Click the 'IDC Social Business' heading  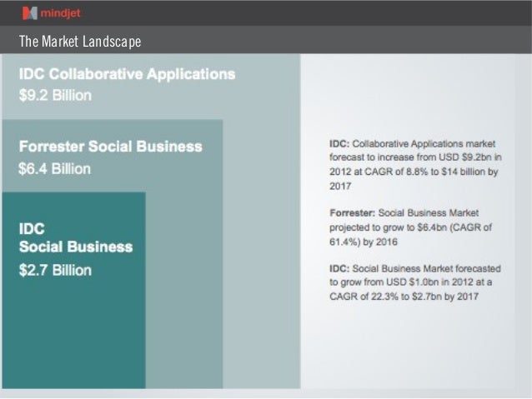click(x=76, y=237)
